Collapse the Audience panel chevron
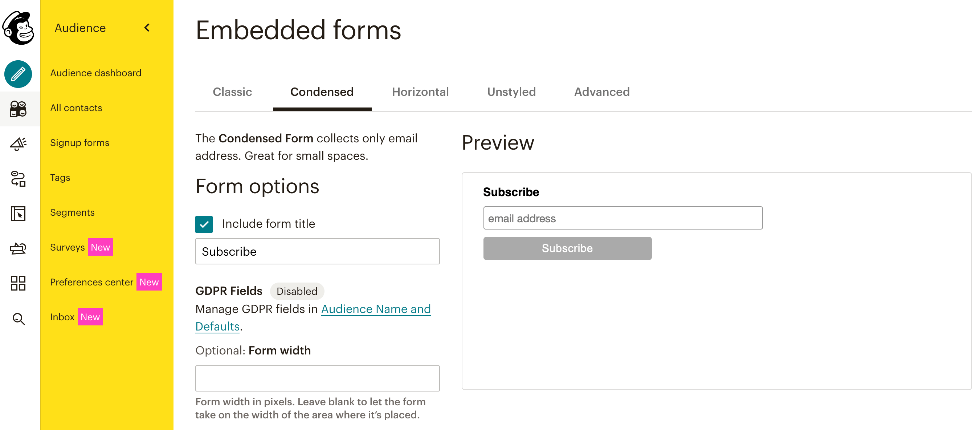This screenshot has width=980, height=430. pyautogui.click(x=147, y=28)
